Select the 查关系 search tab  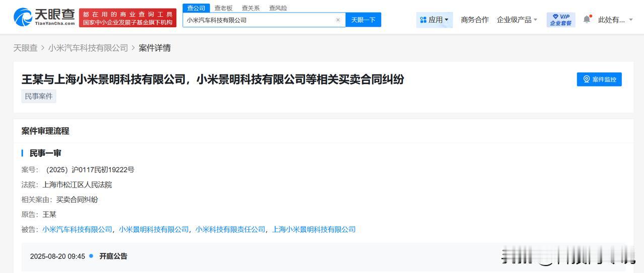[x=251, y=8]
